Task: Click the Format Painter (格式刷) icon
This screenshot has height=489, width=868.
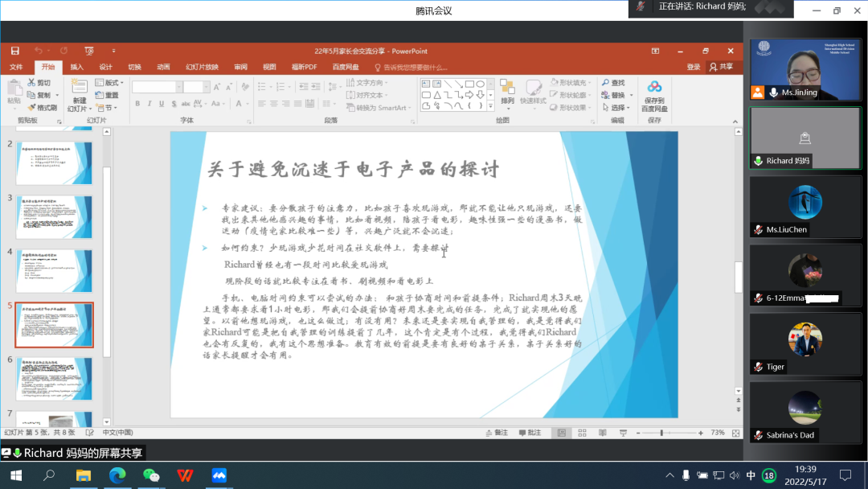Action: pyautogui.click(x=31, y=108)
